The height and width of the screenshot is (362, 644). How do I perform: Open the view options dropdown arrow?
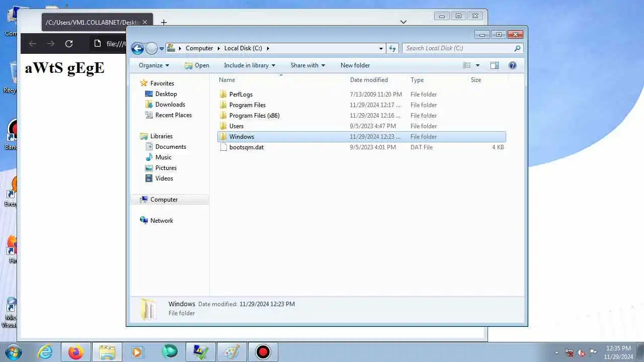coord(477,65)
